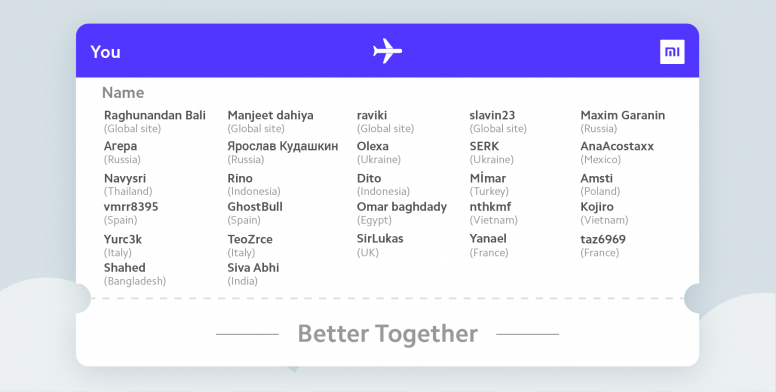The image size is (776, 392).
Task: Click the name Siva Abhi
Action: tap(253, 268)
